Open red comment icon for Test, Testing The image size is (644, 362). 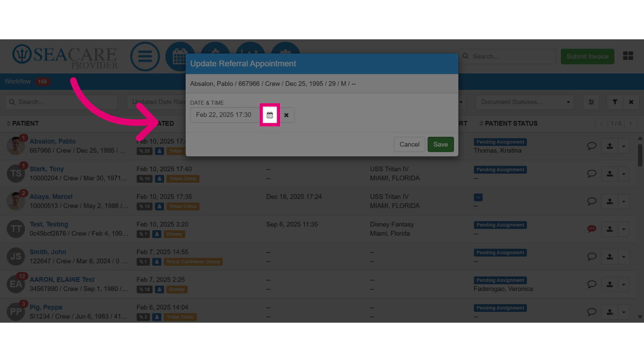click(591, 229)
